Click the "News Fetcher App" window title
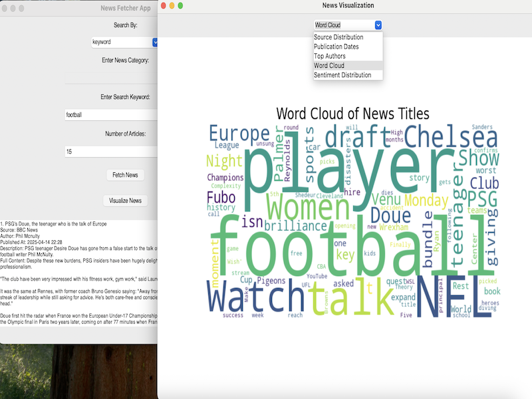This screenshot has height=399, width=532. (126, 8)
